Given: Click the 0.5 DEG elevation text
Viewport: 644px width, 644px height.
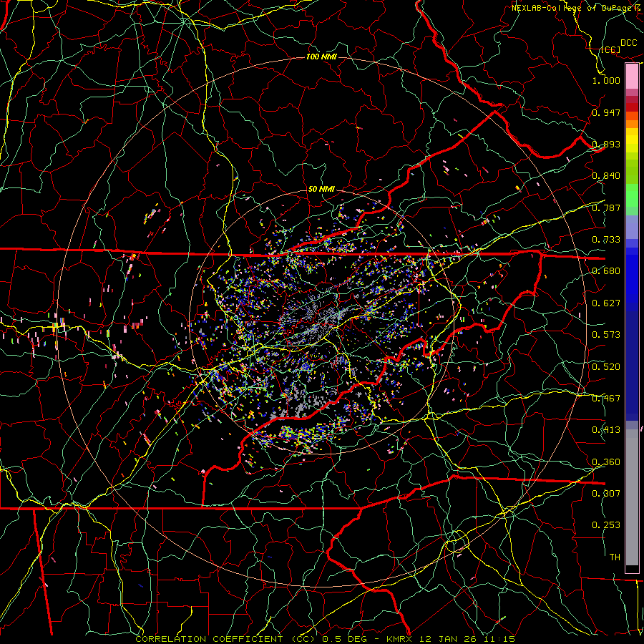Looking at the screenshot, I should (x=345, y=639).
